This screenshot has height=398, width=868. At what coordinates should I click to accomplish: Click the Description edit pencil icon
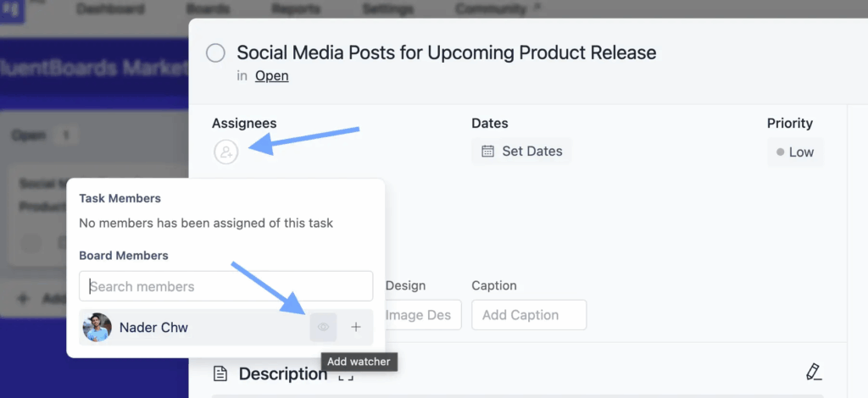coord(813,372)
